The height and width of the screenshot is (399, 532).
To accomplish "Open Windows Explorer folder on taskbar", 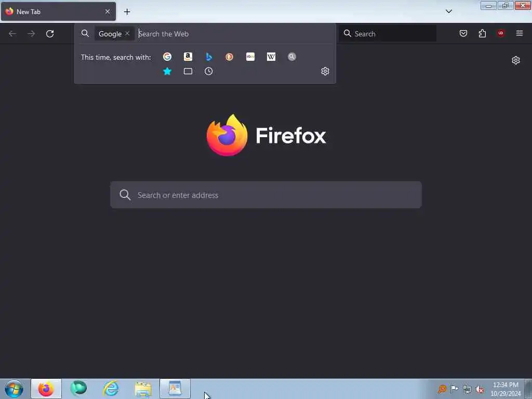I will pos(143,389).
